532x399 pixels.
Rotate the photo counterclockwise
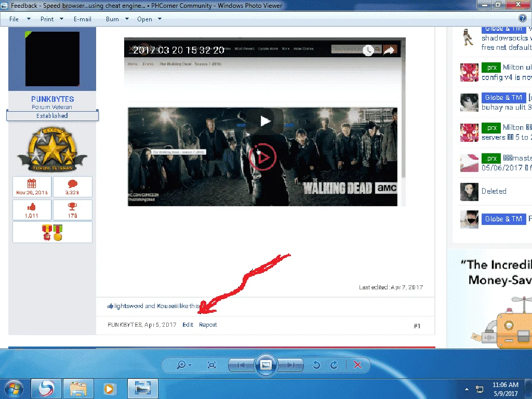pos(316,365)
